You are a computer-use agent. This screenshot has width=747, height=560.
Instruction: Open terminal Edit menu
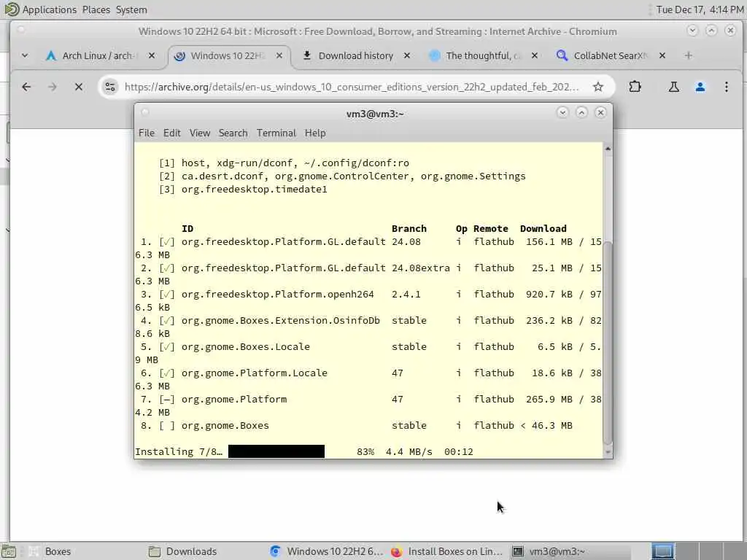tap(171, 133)
